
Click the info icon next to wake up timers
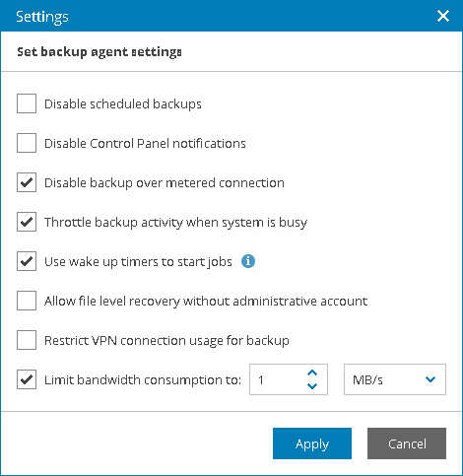[248, 261]
